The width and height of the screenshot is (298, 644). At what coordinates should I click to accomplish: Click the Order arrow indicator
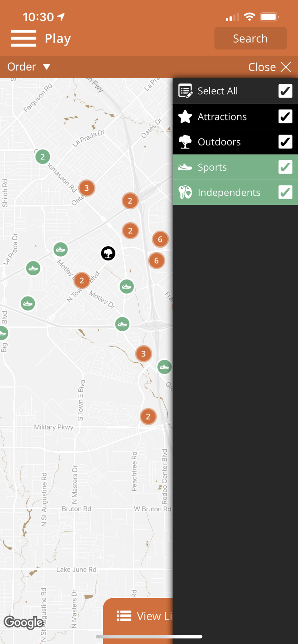[x=47, y=67]
